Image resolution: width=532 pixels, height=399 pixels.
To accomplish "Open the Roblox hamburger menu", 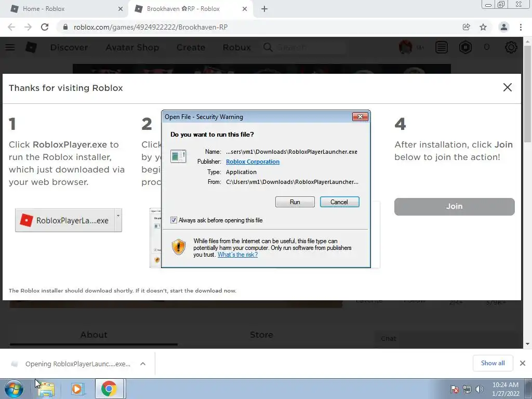I will click(10, 47).
